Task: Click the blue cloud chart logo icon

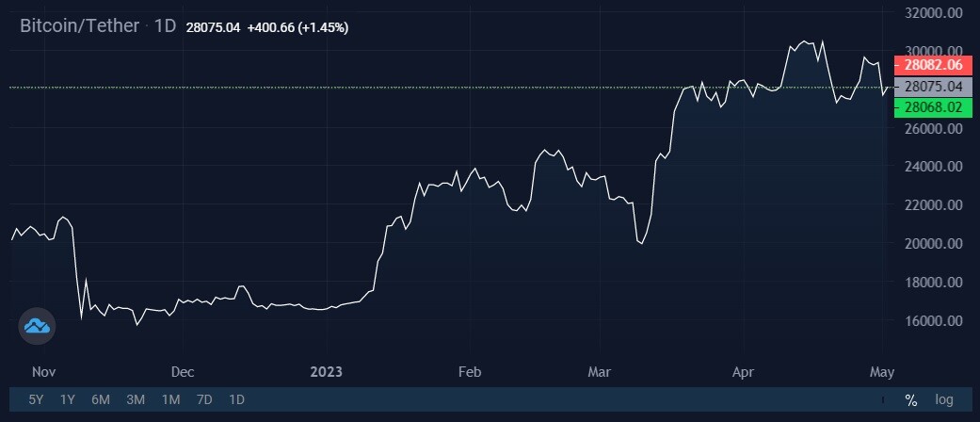Action: coord(37,326)
